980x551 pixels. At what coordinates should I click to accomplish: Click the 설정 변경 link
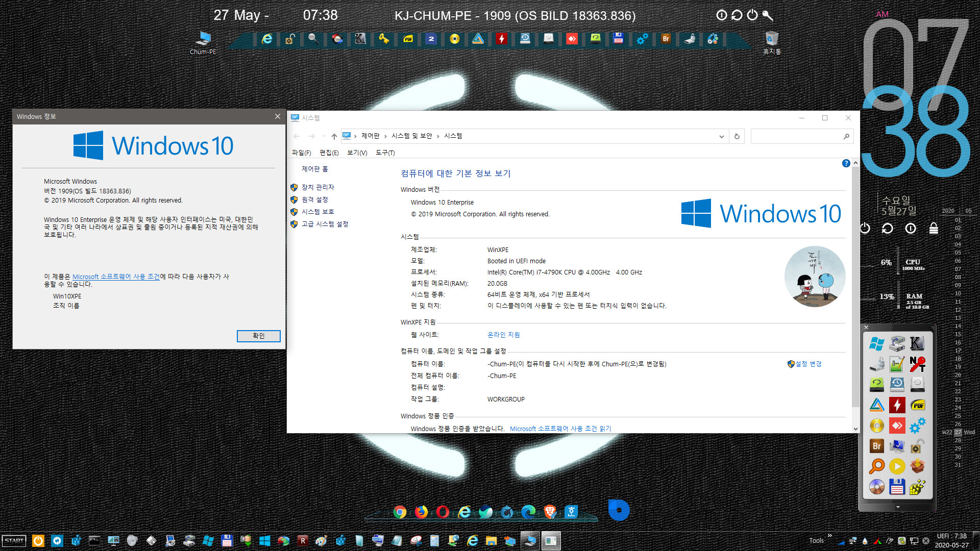pyautogui.click(x=808, y=364)
